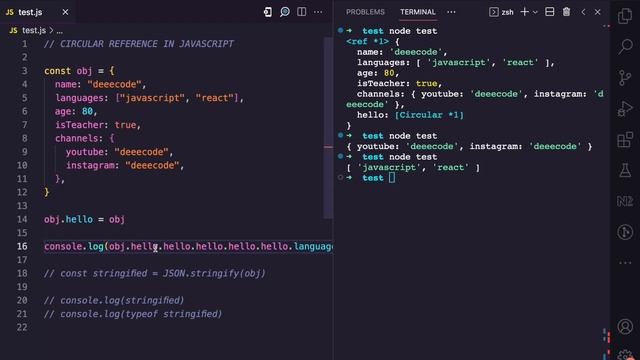This screenshot has width=640, height=360.
Task: Click the editor minimap scrollbar slider
Action: (x=329, y=128)
